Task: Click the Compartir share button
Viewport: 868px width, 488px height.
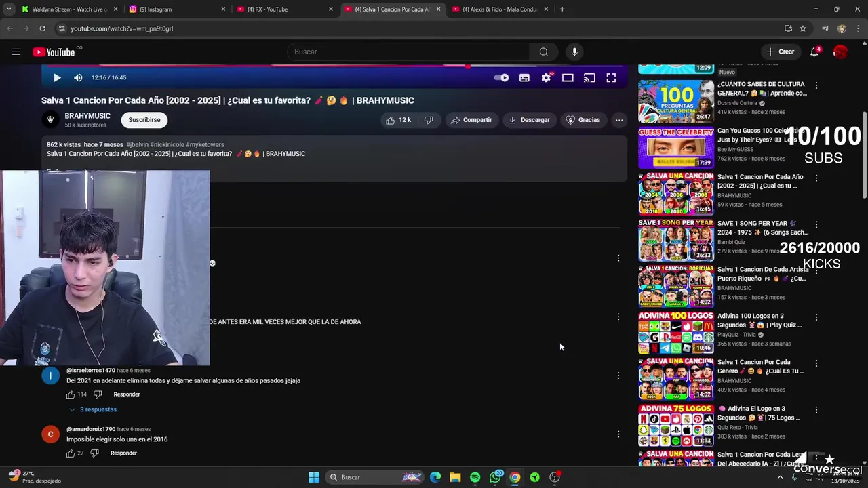Action: point(471,120)
